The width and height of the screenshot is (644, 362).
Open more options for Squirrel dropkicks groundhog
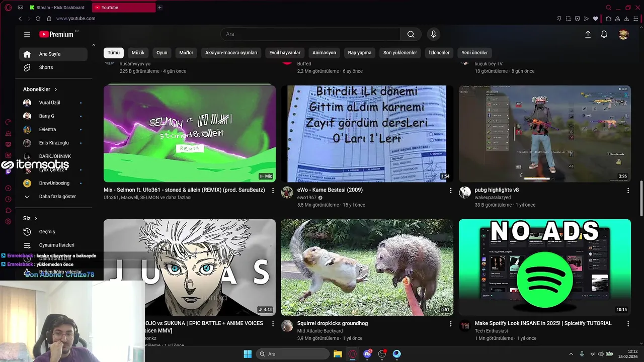coord(451,324)
